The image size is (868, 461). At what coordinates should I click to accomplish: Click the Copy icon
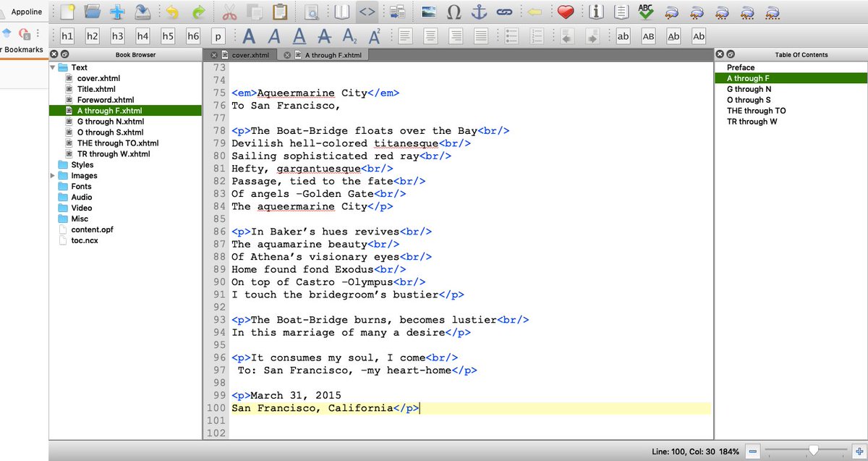coord(254,12)
